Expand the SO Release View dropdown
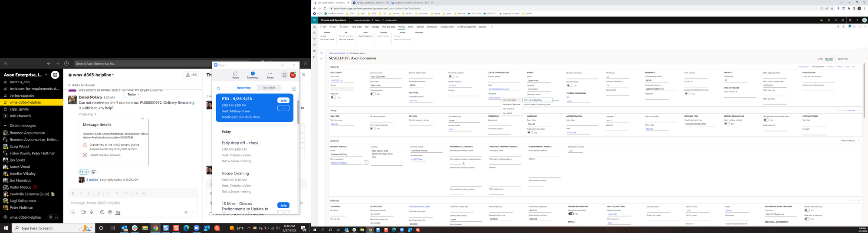This screenshot has height=233, width=868. click(358, 53)
